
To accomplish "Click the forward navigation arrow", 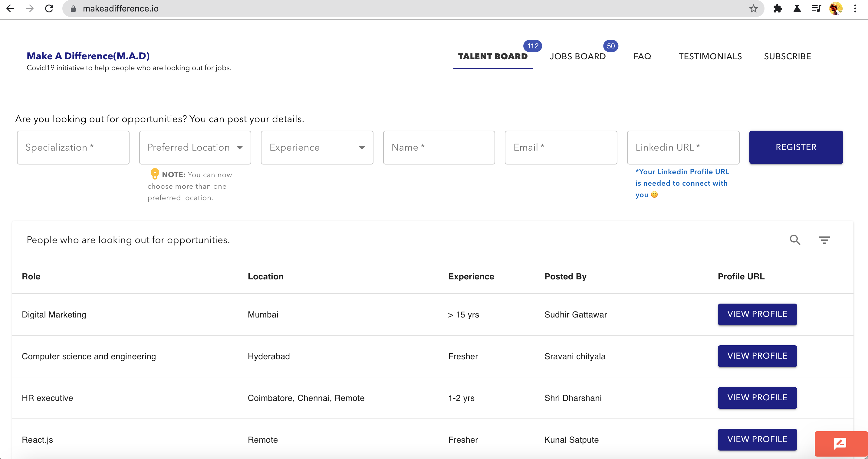I will tap(30, 8).
